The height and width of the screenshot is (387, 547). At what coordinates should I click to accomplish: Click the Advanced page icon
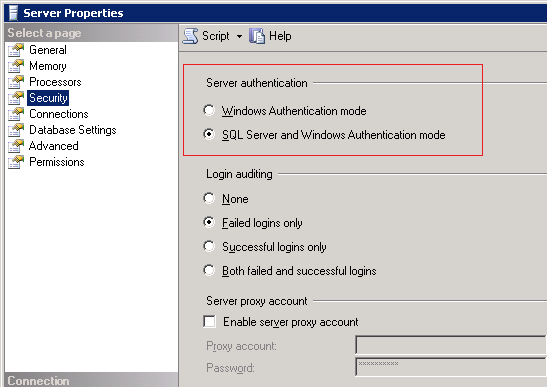tap(16, 146)
